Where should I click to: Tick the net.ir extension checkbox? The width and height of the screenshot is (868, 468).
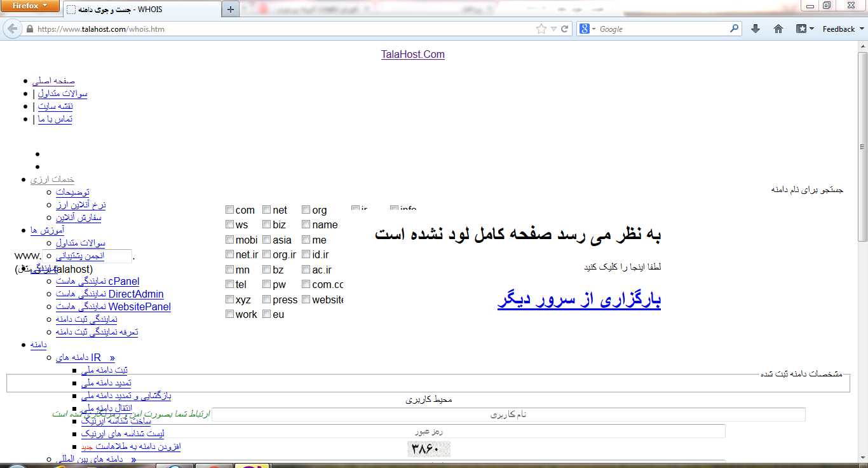tap(230, 254)
